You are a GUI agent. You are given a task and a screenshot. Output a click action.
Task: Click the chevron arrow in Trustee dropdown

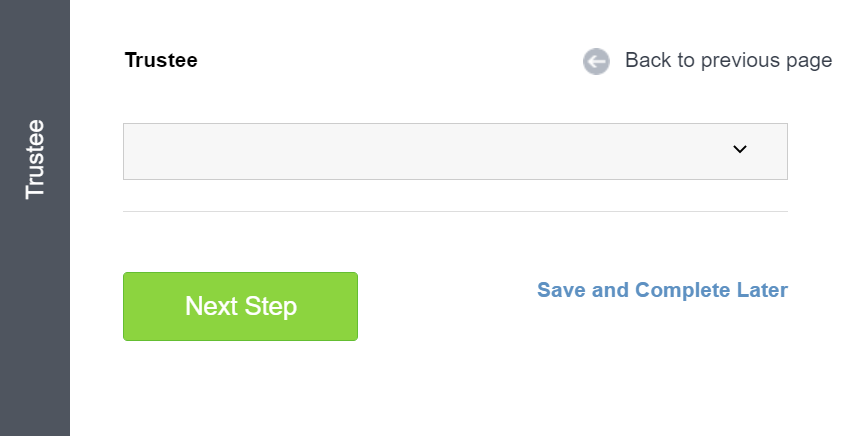click(x=740, y=149)
